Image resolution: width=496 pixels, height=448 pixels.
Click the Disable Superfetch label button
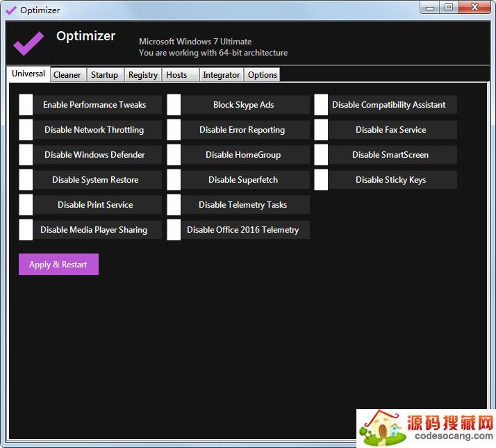245,180
